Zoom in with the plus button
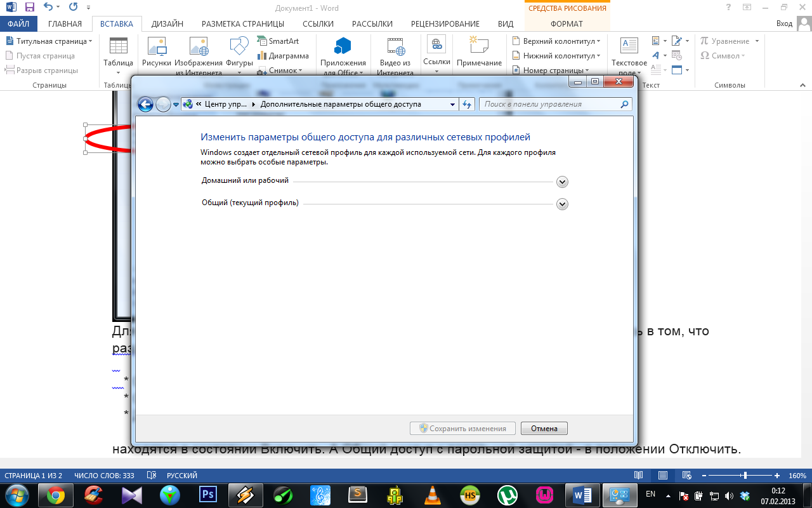Image resolution: width=812 pixels, height=508 pixels. [777, 475]
